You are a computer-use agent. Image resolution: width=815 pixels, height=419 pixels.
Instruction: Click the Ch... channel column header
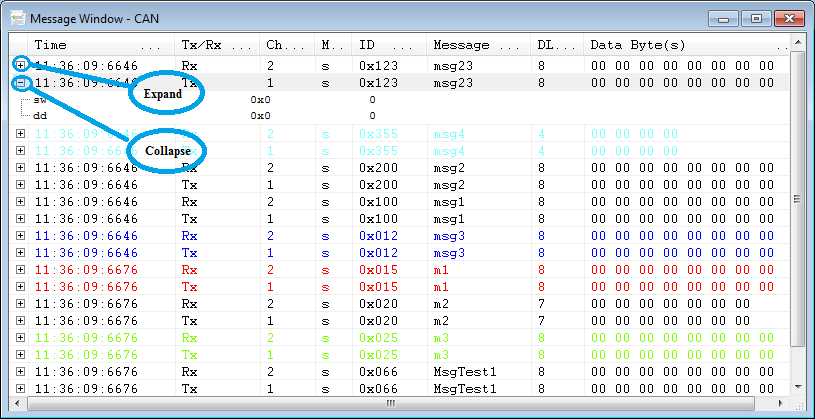(x=287, y=45)
